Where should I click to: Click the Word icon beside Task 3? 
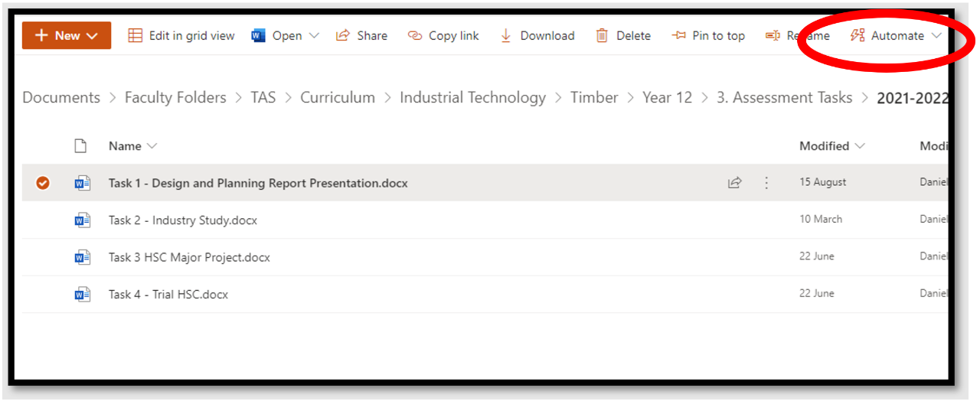pyautogui.click(x=82, y=257)
